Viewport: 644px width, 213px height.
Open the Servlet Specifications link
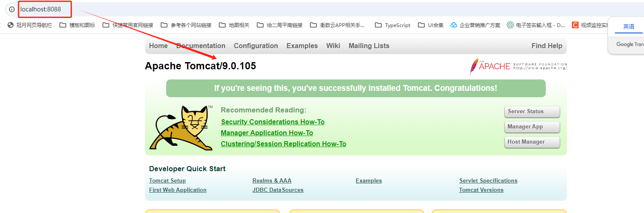coord(488,181)
